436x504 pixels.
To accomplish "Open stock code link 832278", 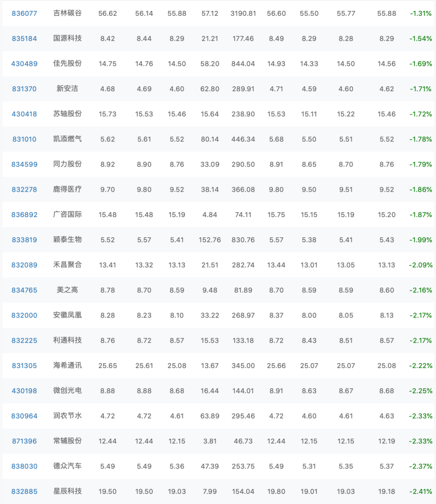I will [24, 190].
